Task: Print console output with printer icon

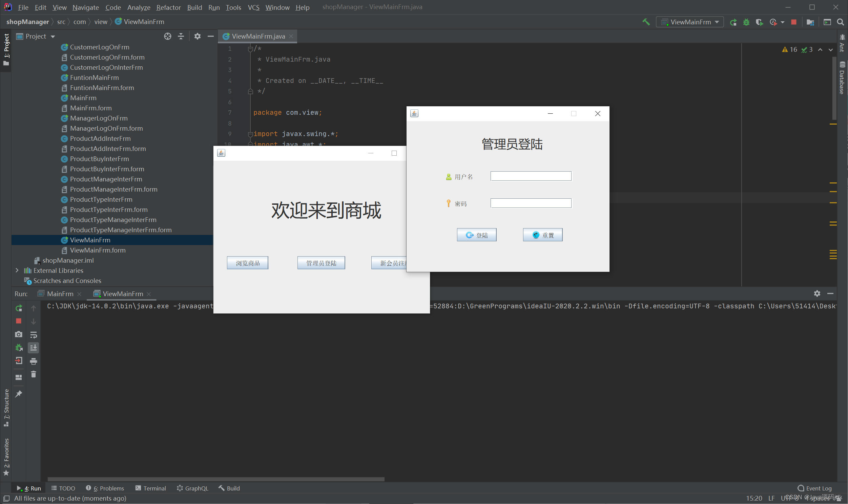Action: (x=33, y=361)
